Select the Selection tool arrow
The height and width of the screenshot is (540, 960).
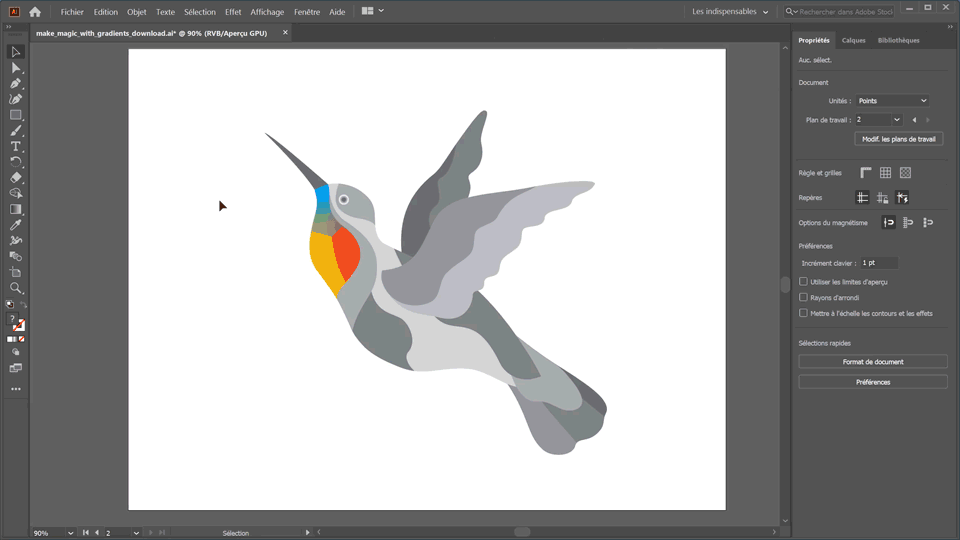(16, 52)
